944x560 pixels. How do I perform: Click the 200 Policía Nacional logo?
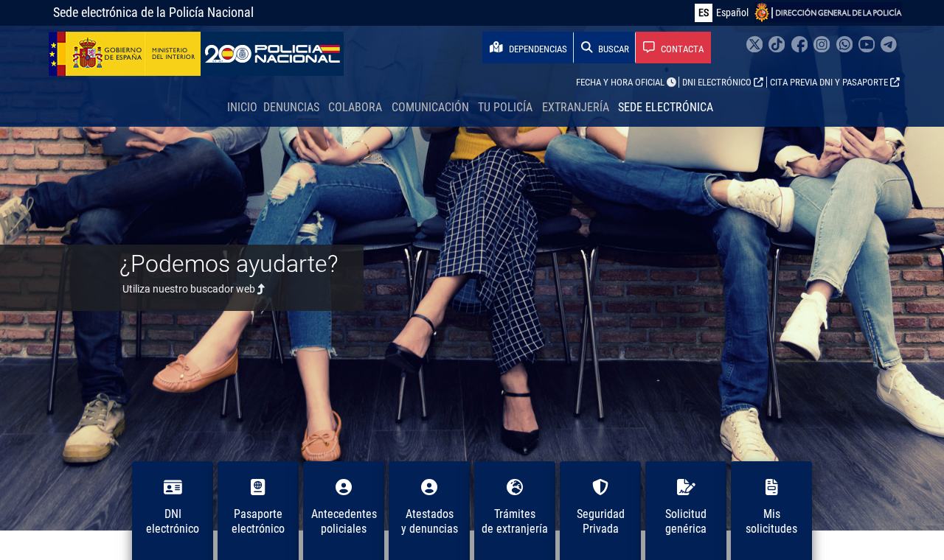coord(273,54)
